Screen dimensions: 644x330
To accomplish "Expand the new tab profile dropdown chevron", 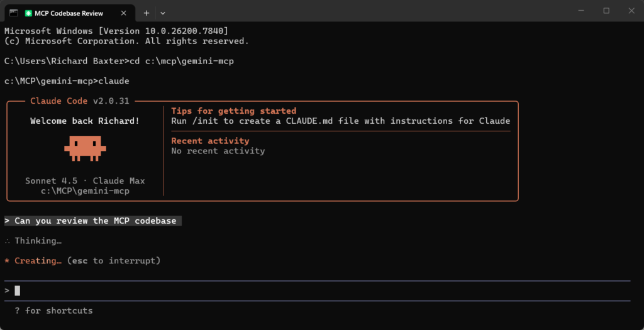I will (163, 13).
